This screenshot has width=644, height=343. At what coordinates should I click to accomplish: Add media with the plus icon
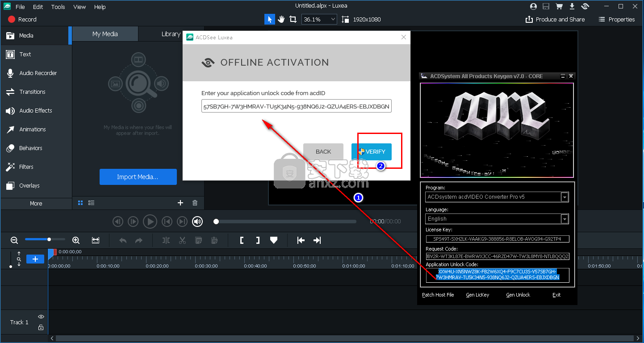[x=180, y=203]
